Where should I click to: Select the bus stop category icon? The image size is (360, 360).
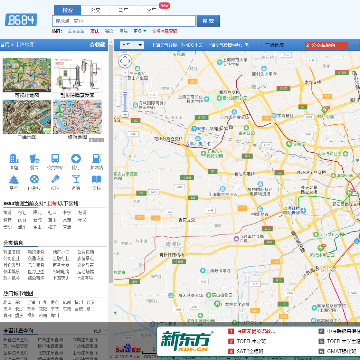tap(55, 159)
